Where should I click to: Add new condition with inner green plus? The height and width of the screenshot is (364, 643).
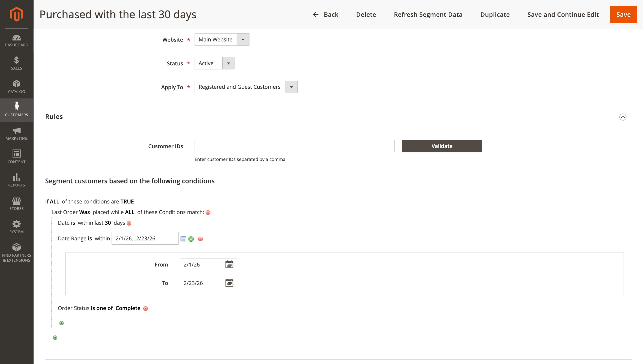[x=61, y=323]
